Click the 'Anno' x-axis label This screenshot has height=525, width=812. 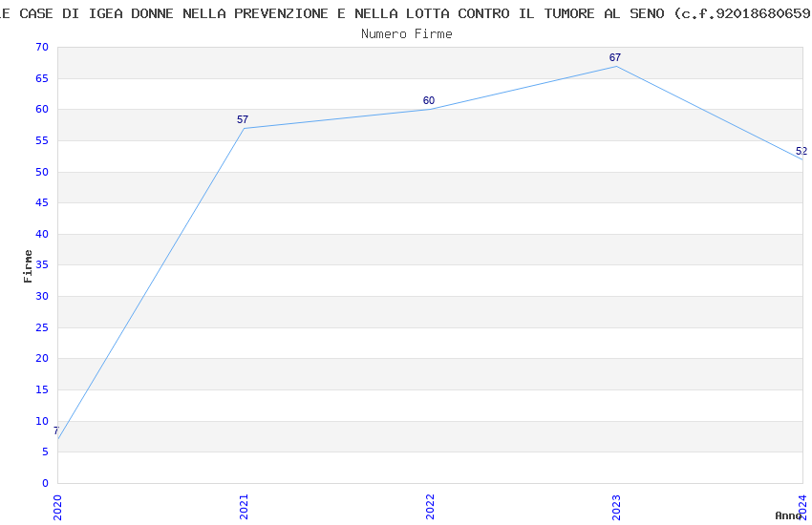(x=788, y=515)
